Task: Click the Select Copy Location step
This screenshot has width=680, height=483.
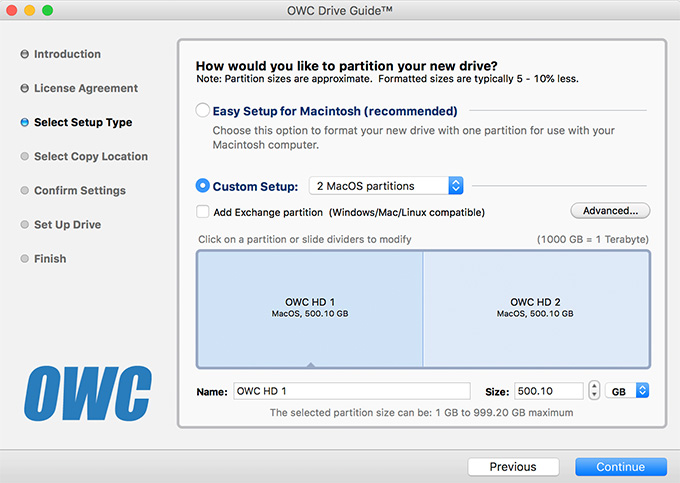Action: 91,157
